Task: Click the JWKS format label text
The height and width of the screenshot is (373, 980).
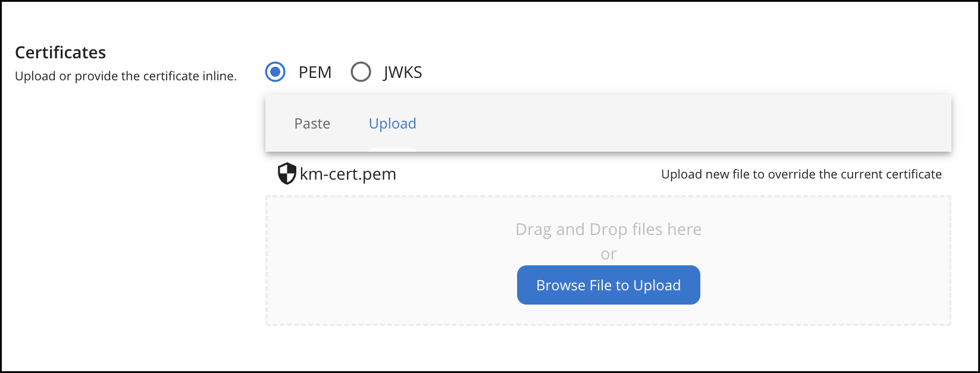Action: click(403, 73)
